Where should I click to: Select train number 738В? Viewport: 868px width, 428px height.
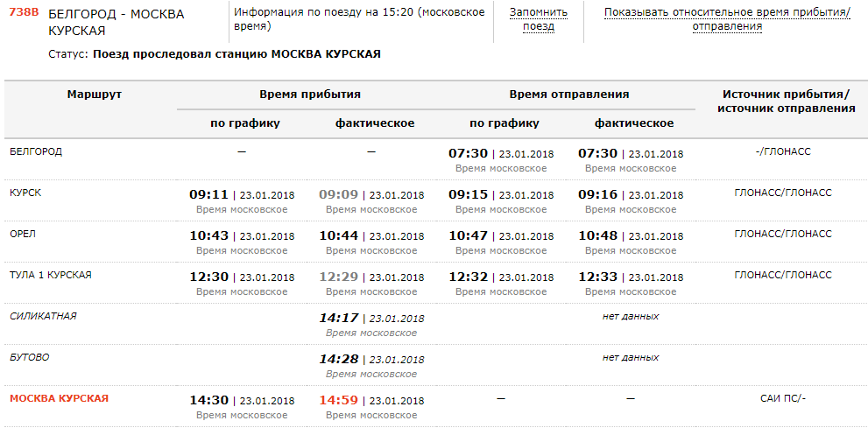click(24, 13)
